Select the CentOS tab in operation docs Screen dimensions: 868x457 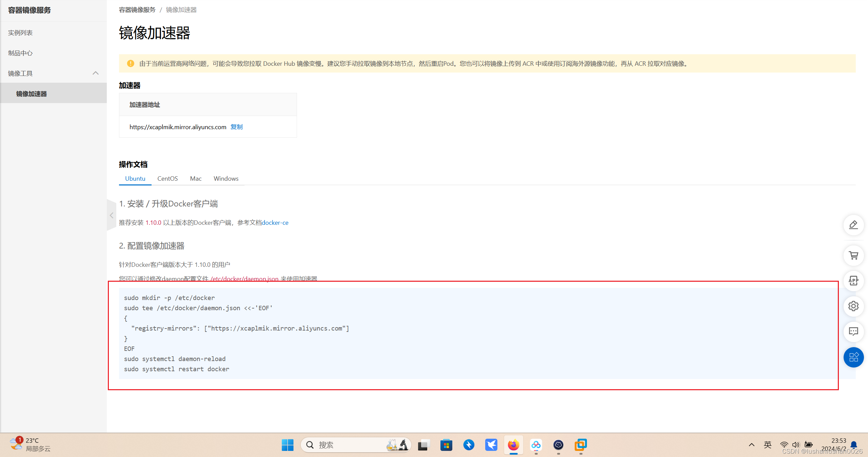[x=166, y=179]
